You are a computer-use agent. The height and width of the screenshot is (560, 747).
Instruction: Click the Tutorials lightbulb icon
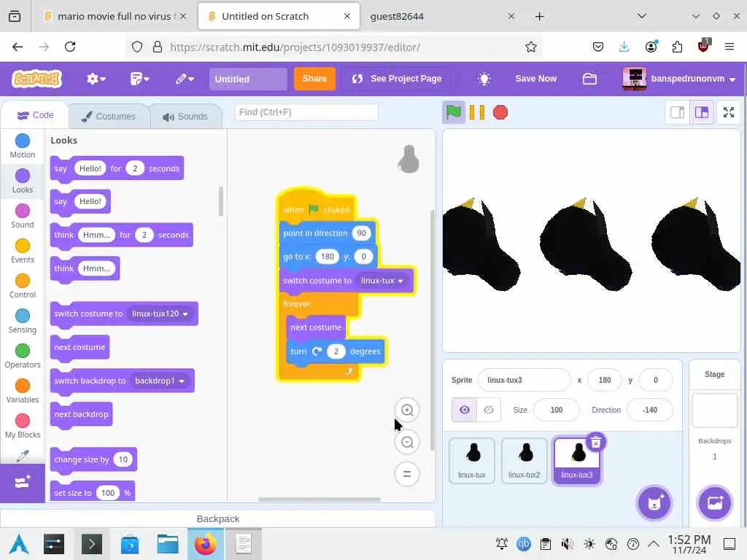[x=484, y=79]
